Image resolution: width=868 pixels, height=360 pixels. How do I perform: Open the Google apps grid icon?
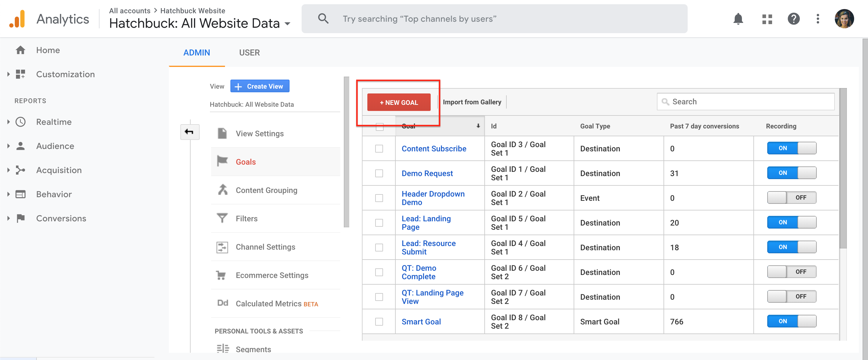point(767,19)
